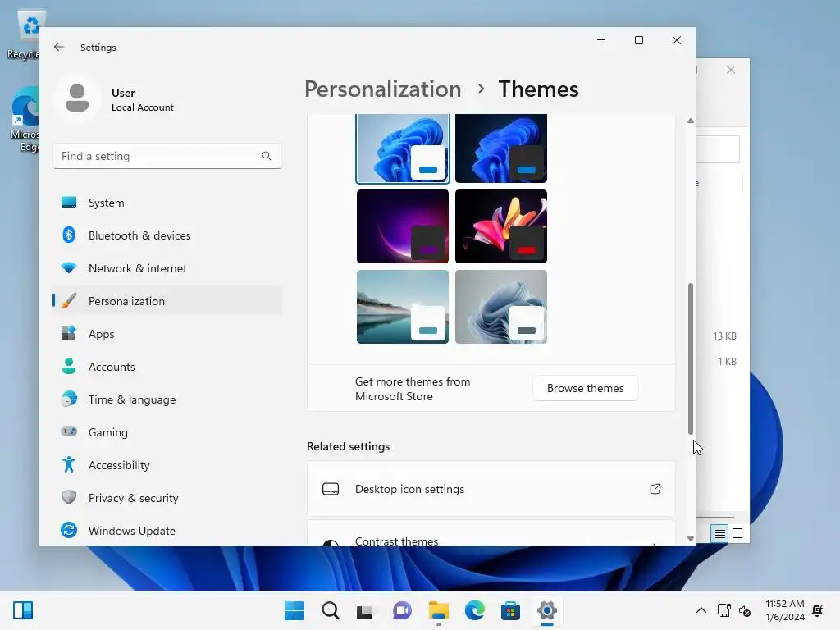Click the Windows Update sync icon
This screenshot has height=630, width=840.
click(69, 531)
